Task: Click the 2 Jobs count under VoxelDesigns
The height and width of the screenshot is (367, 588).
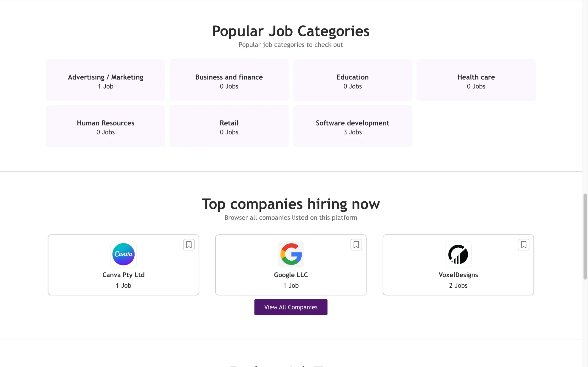Action: pyautogui.click(x=458, y=285)
